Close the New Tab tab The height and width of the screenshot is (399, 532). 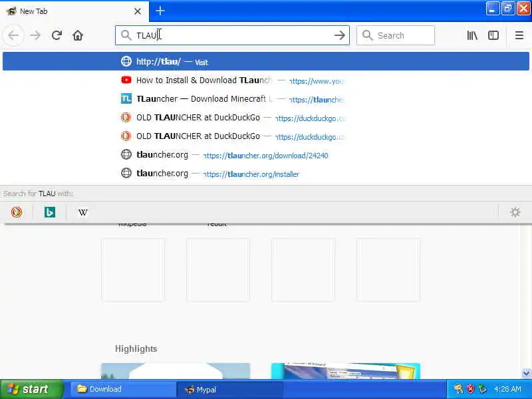[138, 11]
